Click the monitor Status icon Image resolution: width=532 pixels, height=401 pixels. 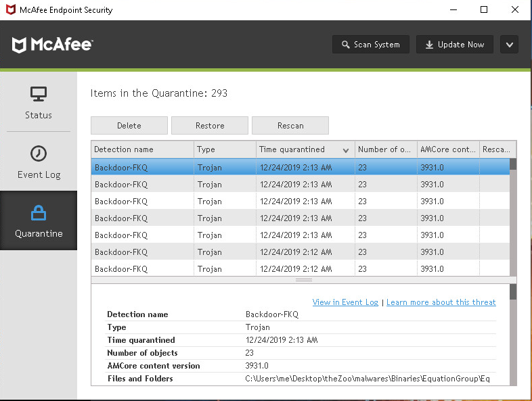39,94
